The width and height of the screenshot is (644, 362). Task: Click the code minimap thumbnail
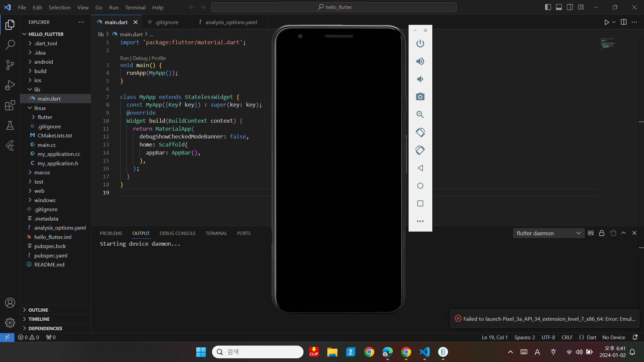(608, 44)
